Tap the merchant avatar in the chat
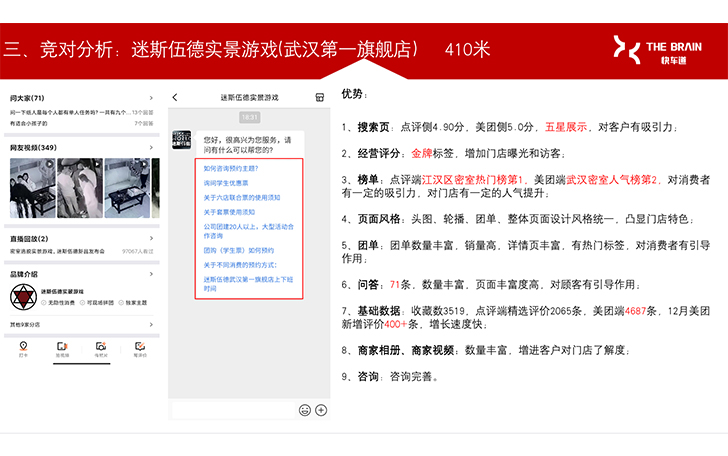The width and height of the screenshot is (728, 456). pyautogui.click(x=182, y=140)
